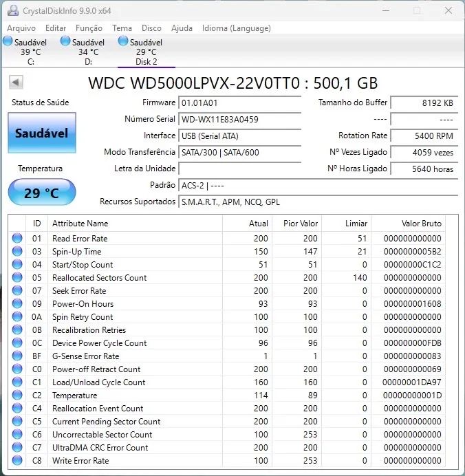
Task: Click the Padrão field ACS-2
Action: (x=318, y=186)
